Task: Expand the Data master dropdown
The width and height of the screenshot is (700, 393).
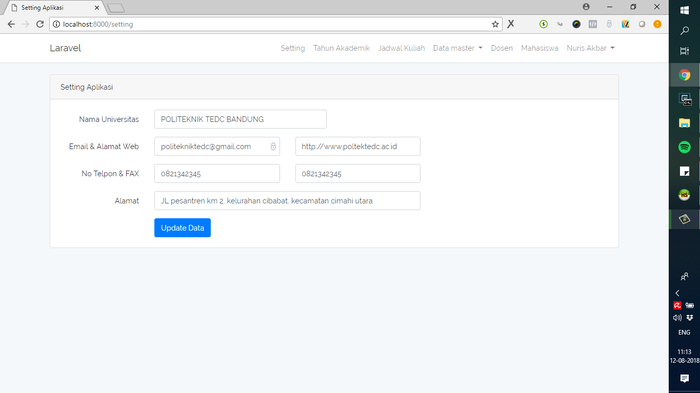Action: point(458,48)
